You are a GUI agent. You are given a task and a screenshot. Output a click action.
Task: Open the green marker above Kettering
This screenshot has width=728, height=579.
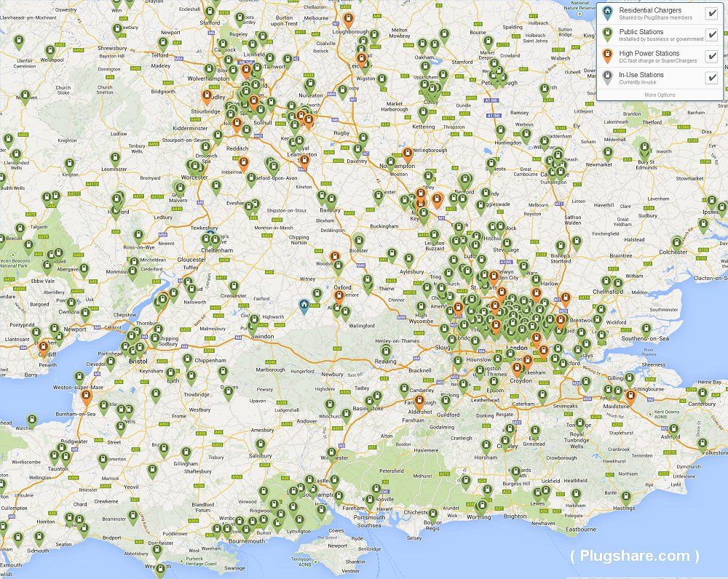(423, 113)
